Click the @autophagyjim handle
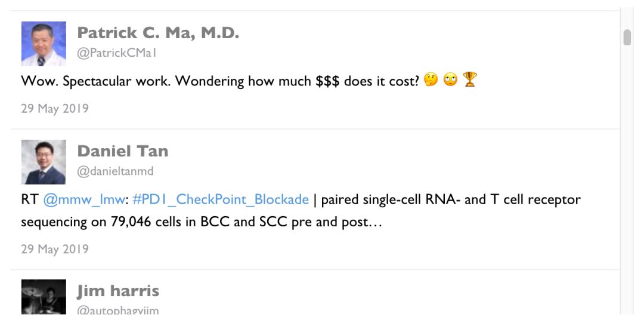The width and height of the screenshot is (644, 326). (117, 310)
